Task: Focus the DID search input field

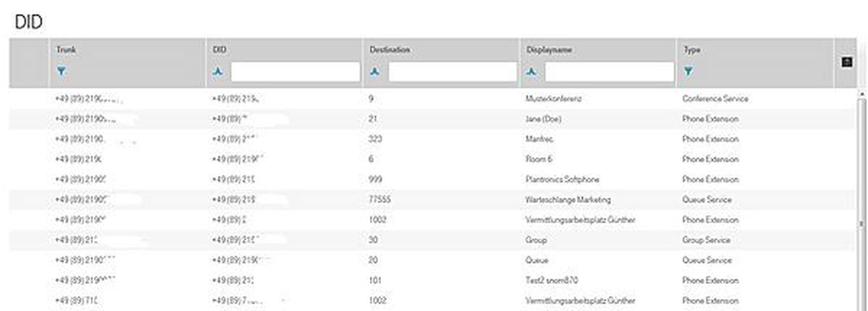Action: click(295, 72)
